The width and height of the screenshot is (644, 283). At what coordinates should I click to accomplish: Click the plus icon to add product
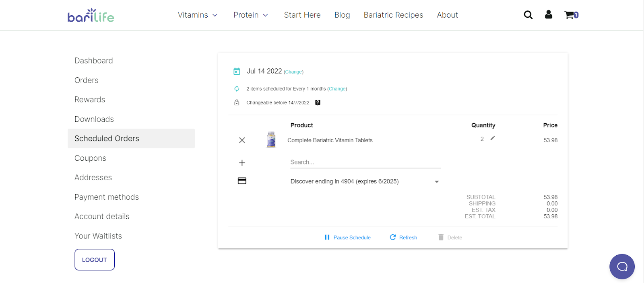point(242,163)
